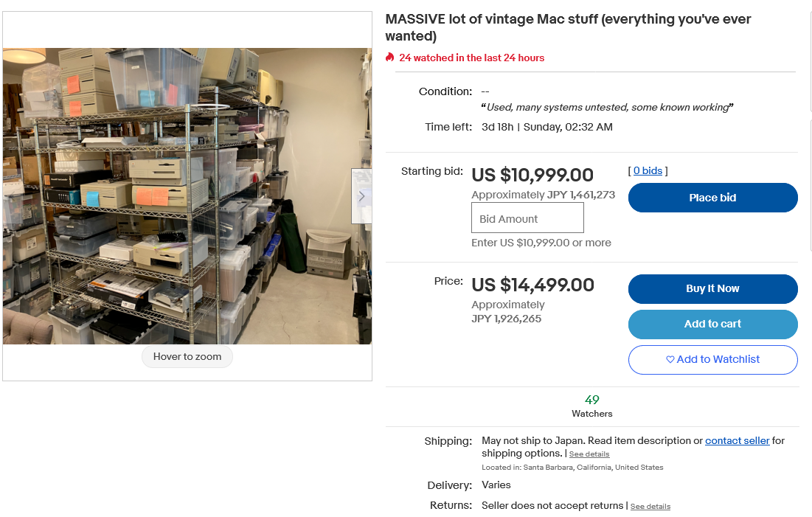
Task: Open See details link for returns policy
Action: 650,507
